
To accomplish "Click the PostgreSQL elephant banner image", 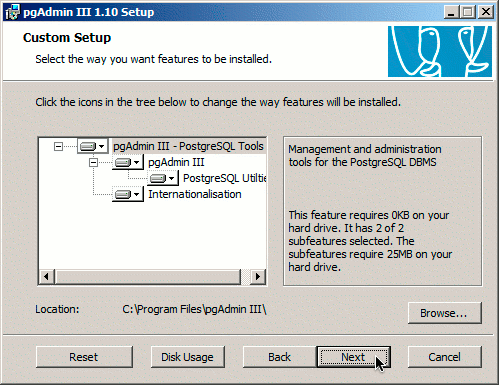I will 440,51.
